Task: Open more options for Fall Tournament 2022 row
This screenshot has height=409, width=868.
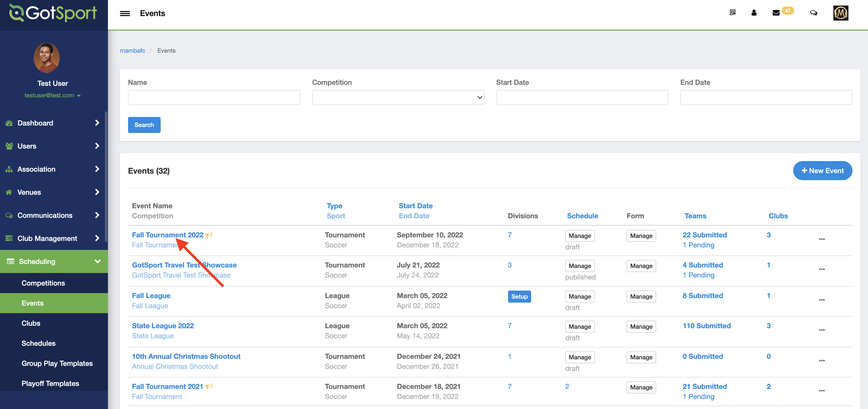Action: point(822,239)
